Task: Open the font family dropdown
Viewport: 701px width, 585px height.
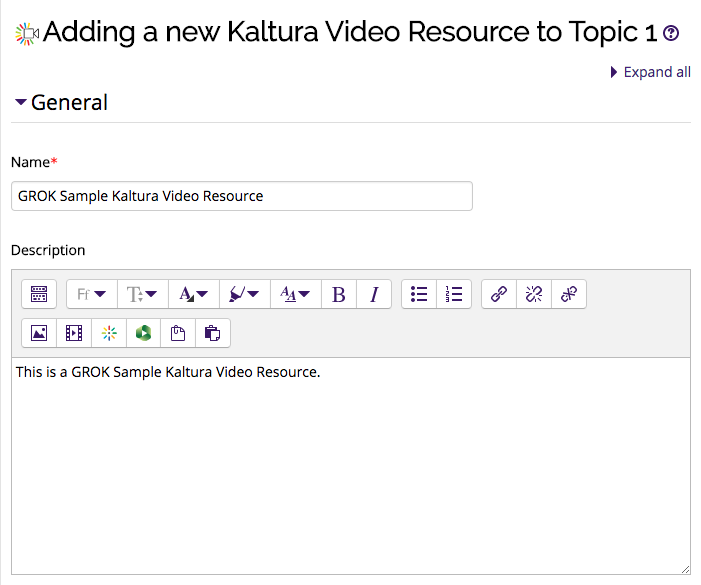Action: [92, 294]
